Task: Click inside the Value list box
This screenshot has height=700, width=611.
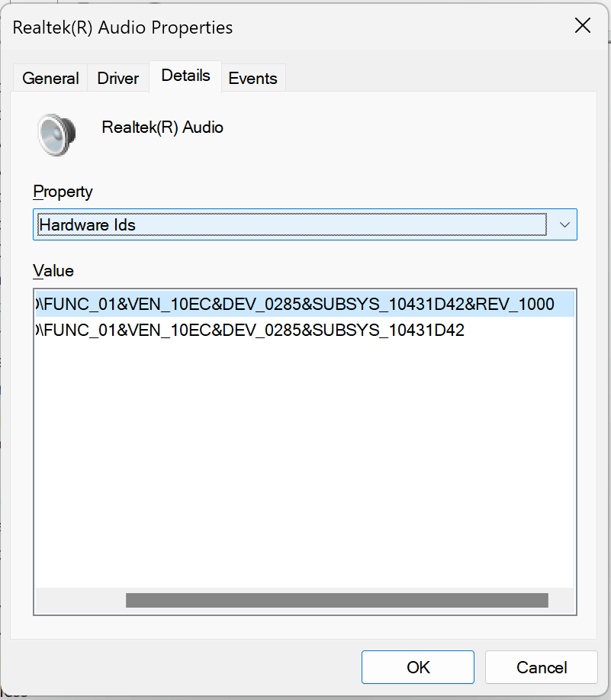Action: (305, 458)
